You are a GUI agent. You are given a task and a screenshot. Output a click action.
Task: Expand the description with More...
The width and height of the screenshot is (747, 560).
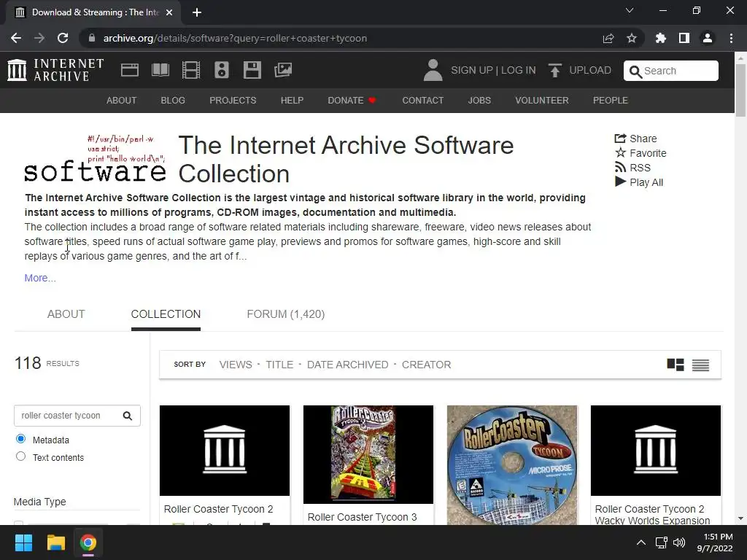[x=40, y=278]
